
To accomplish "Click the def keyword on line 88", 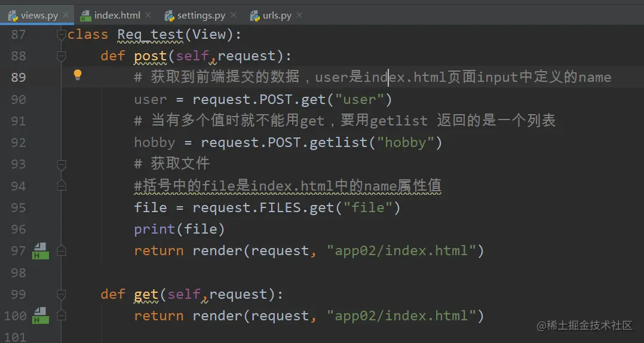I will [112, 56].
